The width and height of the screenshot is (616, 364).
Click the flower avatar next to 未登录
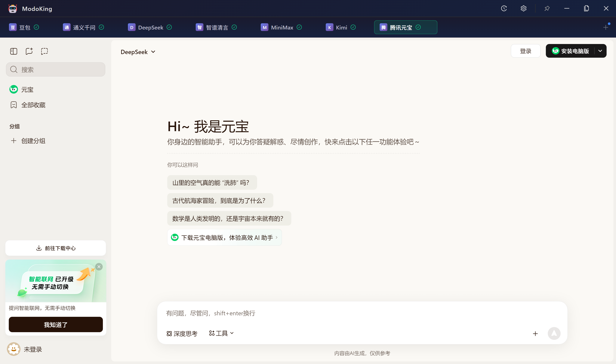point(14,349)
